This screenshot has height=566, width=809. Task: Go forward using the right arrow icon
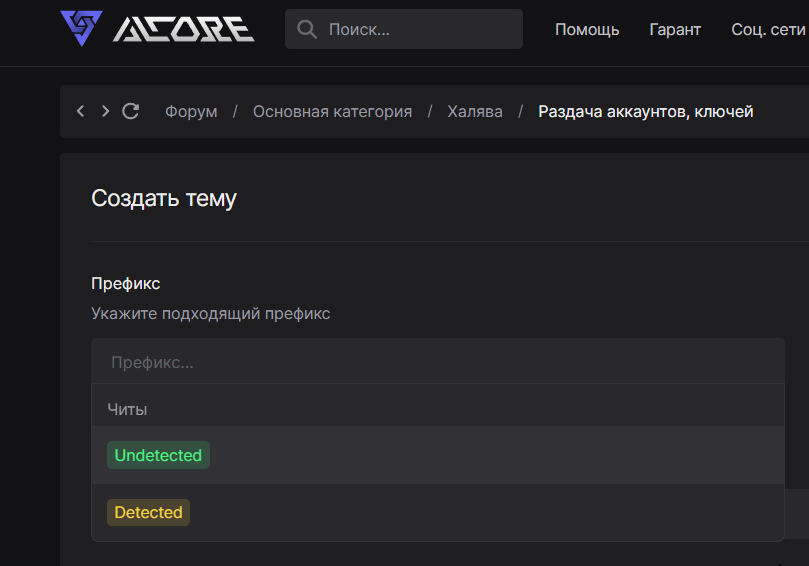105,111
